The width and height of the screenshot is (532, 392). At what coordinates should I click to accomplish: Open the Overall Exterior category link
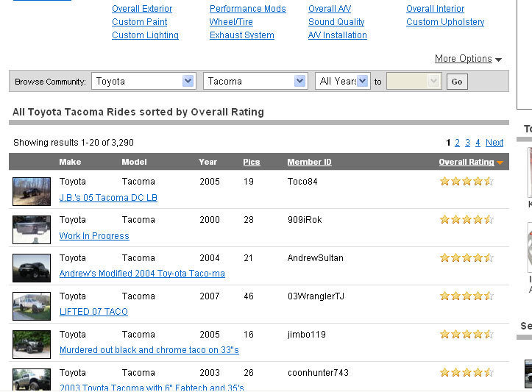click(142, 9)
